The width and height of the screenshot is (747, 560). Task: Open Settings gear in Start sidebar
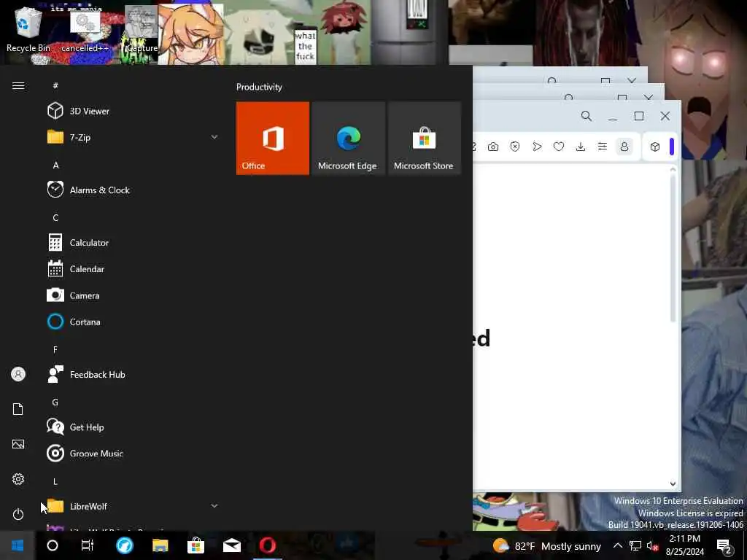[x=18, y=479]
